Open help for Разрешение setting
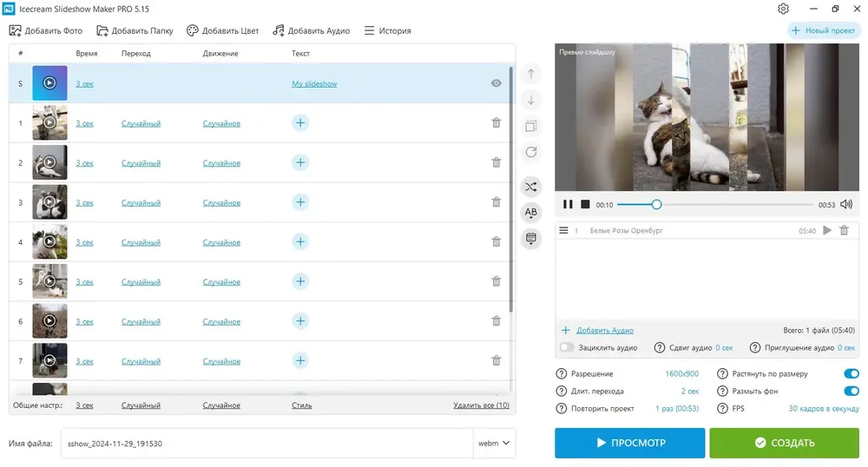The width and height of the screenshot is (868, 467). tap(562, 374)
